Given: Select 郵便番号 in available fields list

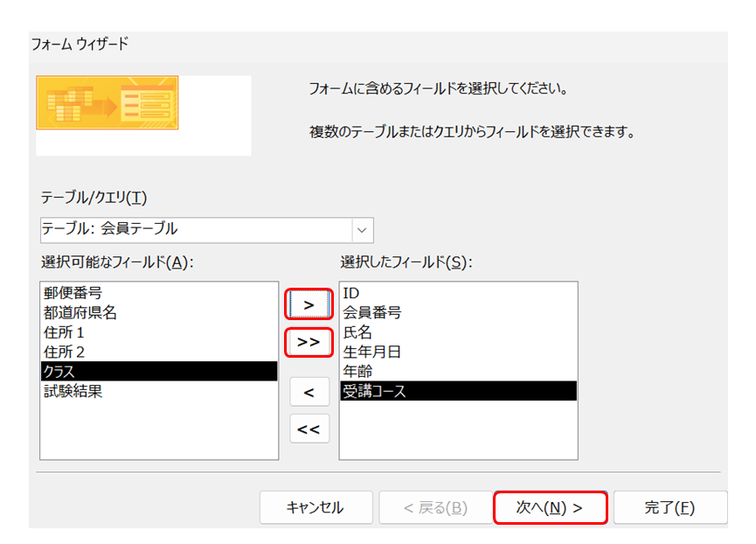Looking at the screenshot, I should (73, 293).
